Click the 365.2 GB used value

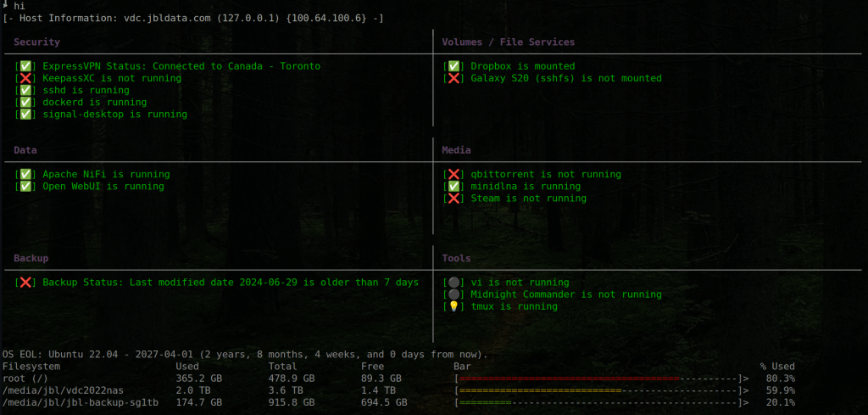pyautogui.click(x=198, y=379)
